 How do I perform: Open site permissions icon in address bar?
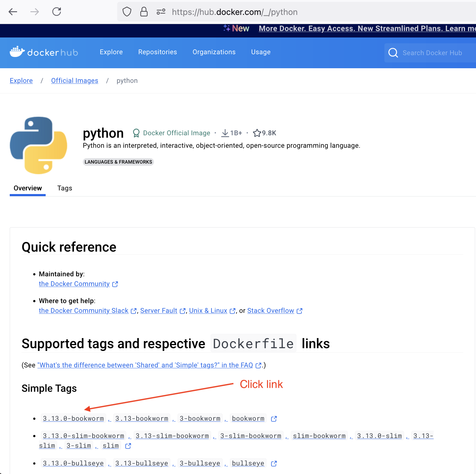tap(161, 12)
